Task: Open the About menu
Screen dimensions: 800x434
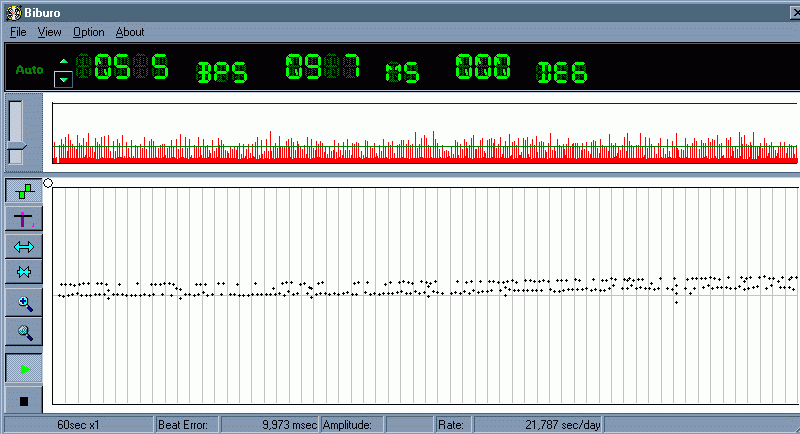Action: (130, 32)
